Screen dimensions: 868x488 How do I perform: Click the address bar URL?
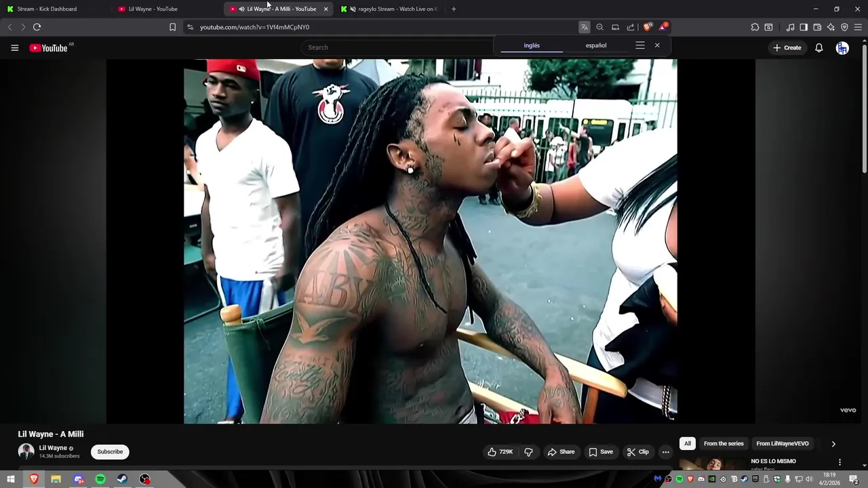pos(254,27)
